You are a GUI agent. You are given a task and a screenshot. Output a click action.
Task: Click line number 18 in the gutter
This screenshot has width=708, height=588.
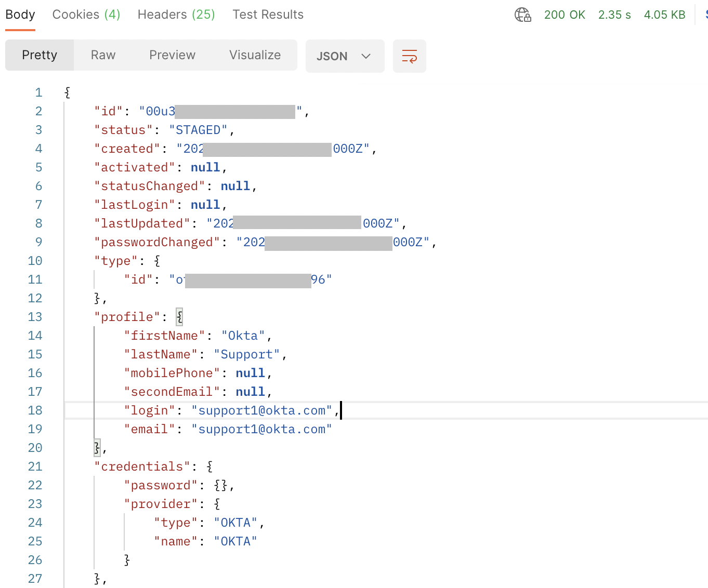pyautogui.click(x=35, y=410)
